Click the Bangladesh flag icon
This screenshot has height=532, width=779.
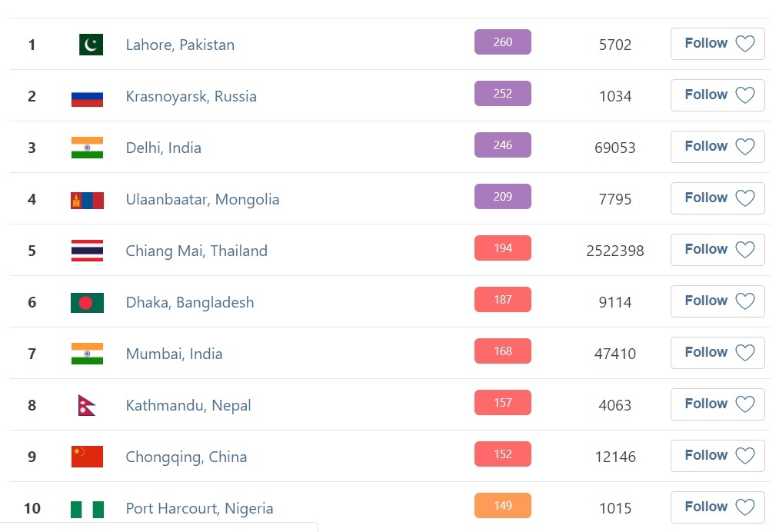(87, 303)
